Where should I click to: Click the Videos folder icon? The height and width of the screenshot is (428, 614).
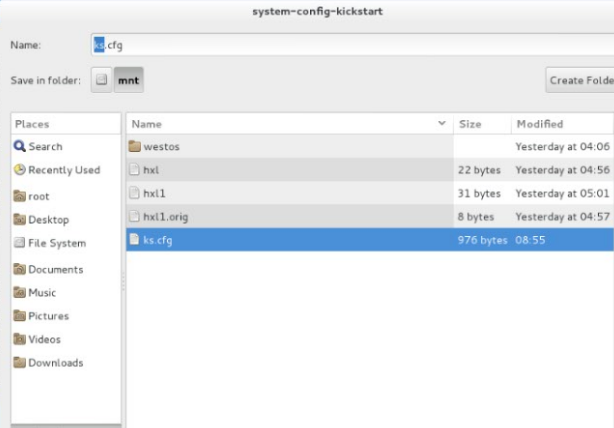19,339
